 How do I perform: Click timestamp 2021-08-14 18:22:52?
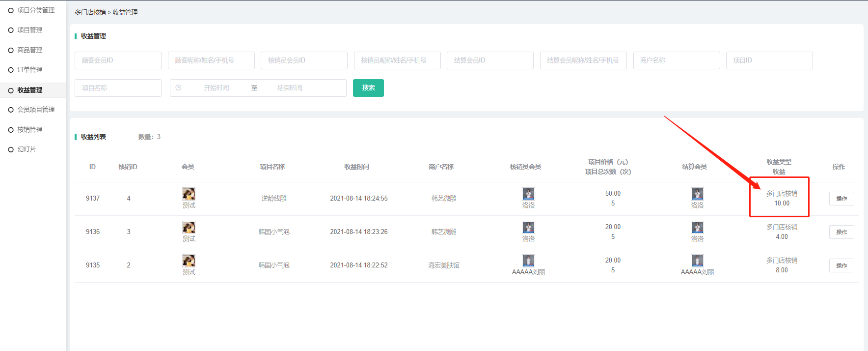click(359, 265)
